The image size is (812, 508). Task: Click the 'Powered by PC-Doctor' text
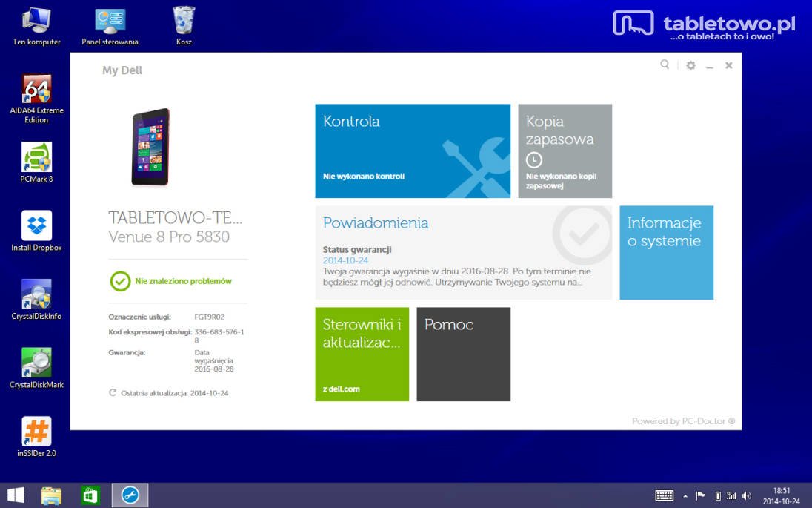683,421
